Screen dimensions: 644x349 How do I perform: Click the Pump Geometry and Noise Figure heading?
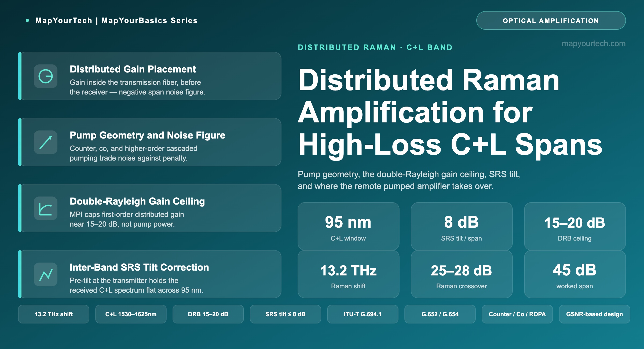(x=148, y=135)
